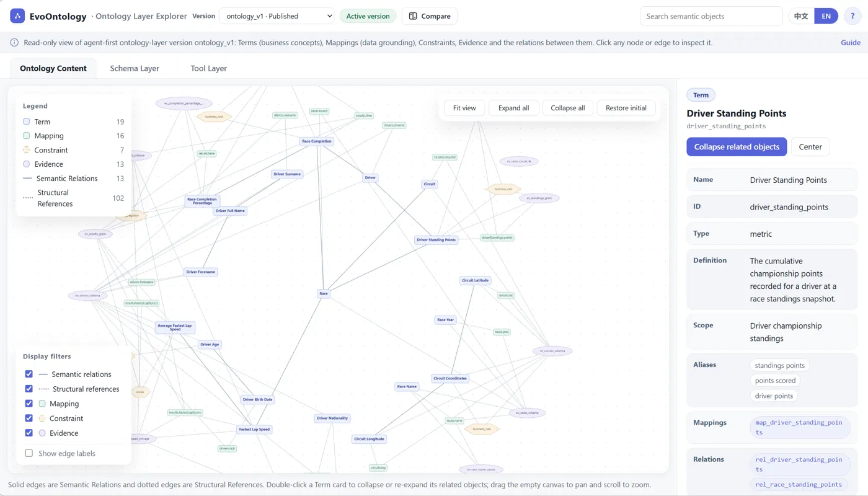Viewport: 868px width, 496px height.
Task: Toggle Structural references display filter
Action: tap(29, 389)
